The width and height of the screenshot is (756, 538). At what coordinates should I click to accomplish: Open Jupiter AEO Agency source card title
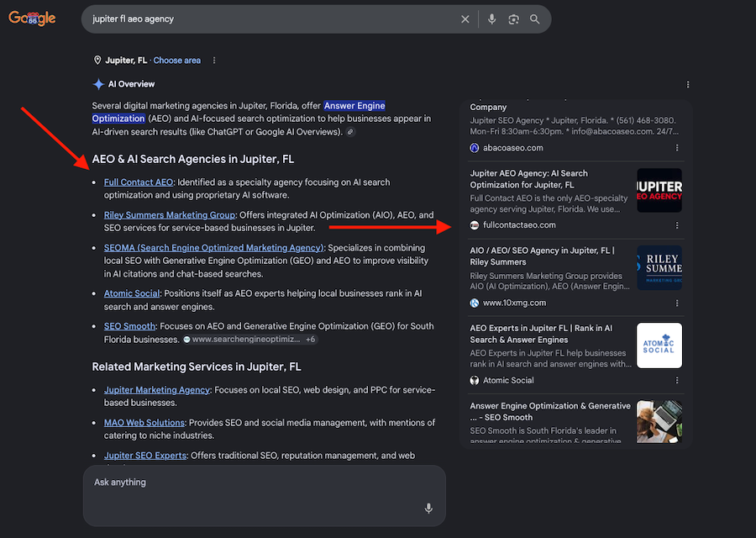point(529,179)
